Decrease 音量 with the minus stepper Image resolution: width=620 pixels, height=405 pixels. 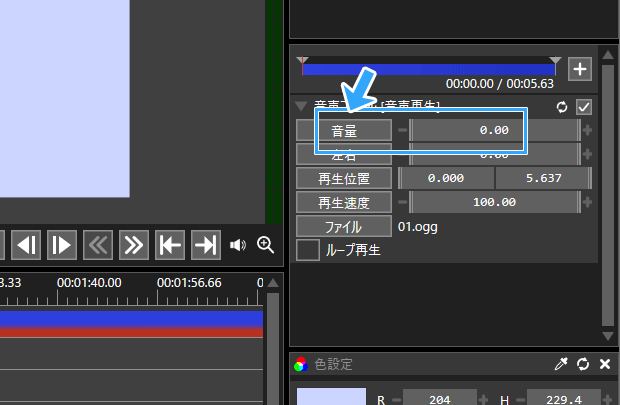click(x=403, y=130)
